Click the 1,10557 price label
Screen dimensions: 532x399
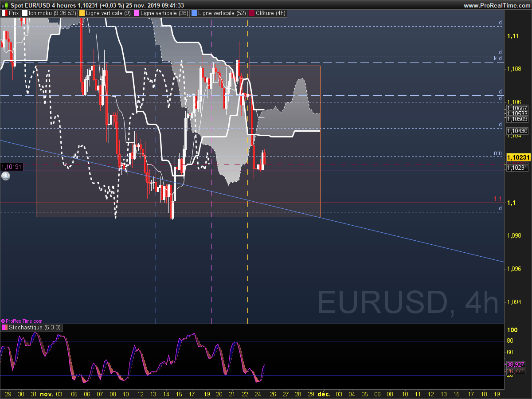[x=517, y=108]
